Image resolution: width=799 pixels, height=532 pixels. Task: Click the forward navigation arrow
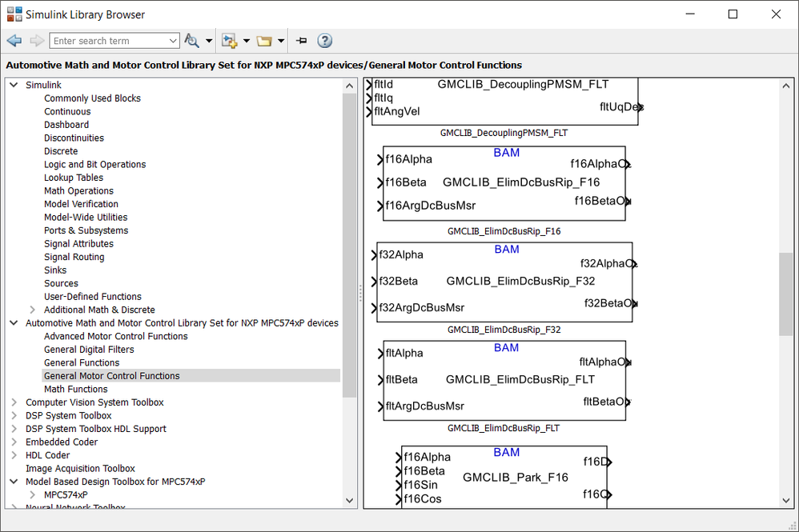tap(37, 41)
